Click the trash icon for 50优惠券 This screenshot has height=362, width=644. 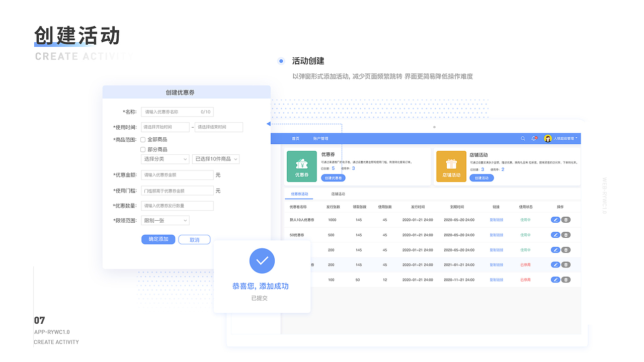[566, 235]
